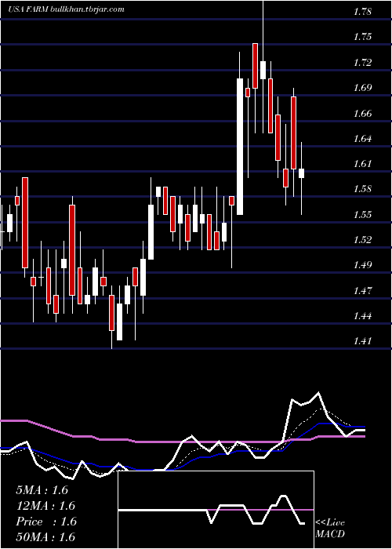
Task: Click the '5MA : 1.6' readout
Action: [42, 490]
